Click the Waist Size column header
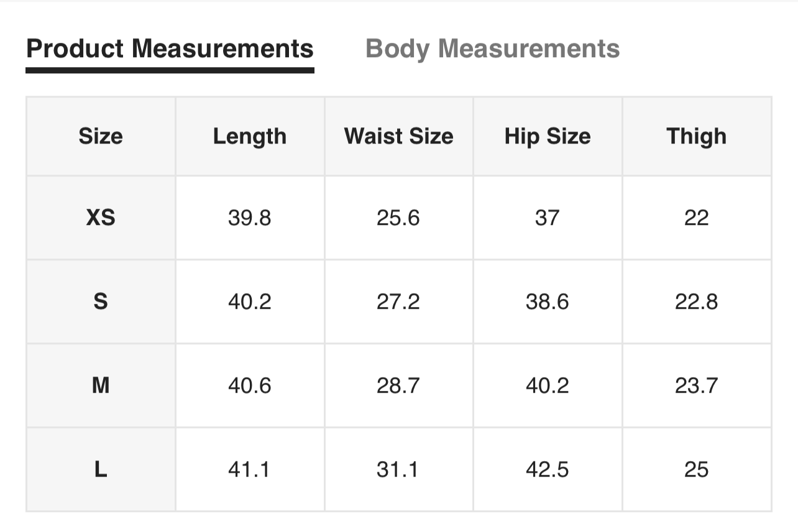 [398, 136]
